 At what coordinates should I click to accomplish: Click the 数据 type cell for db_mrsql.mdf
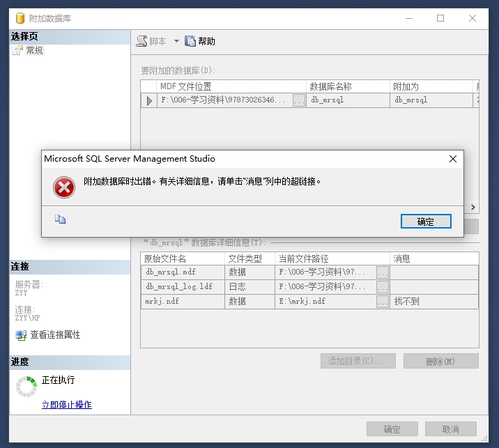point(249,272)
